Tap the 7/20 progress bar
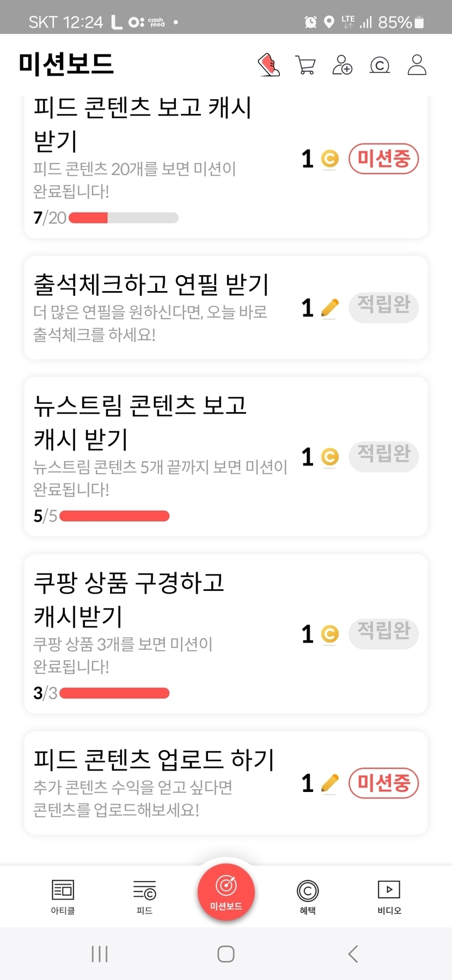 click(124, 218)
